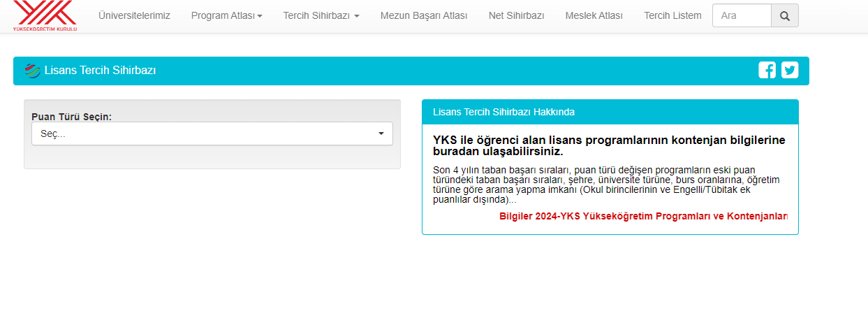This screenshot has width=868, height=332.
Task: Click the YÖK Yükseköğretim Kurulu logo
Action: (45, 15)
